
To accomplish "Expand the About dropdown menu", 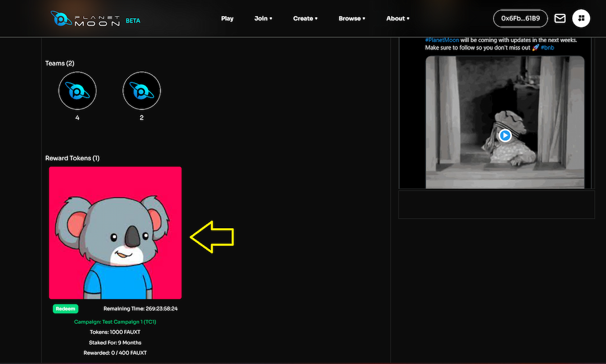I will (397, 19).
